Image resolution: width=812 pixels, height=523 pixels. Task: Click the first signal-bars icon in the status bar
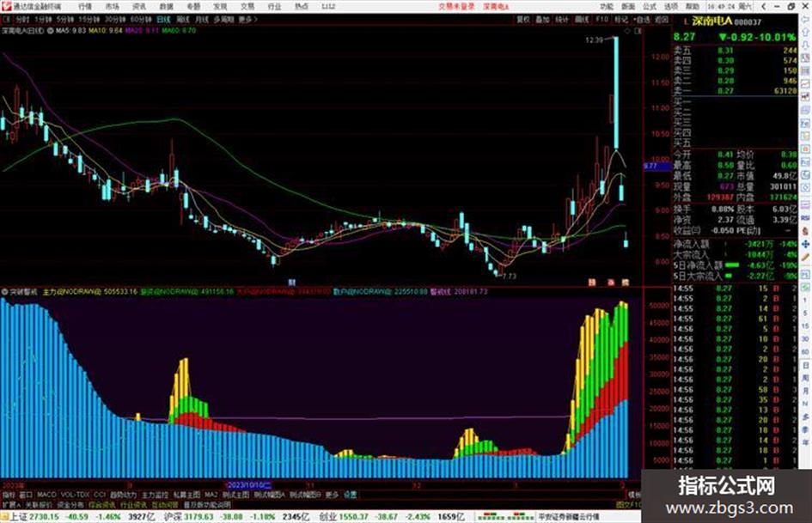490,517
